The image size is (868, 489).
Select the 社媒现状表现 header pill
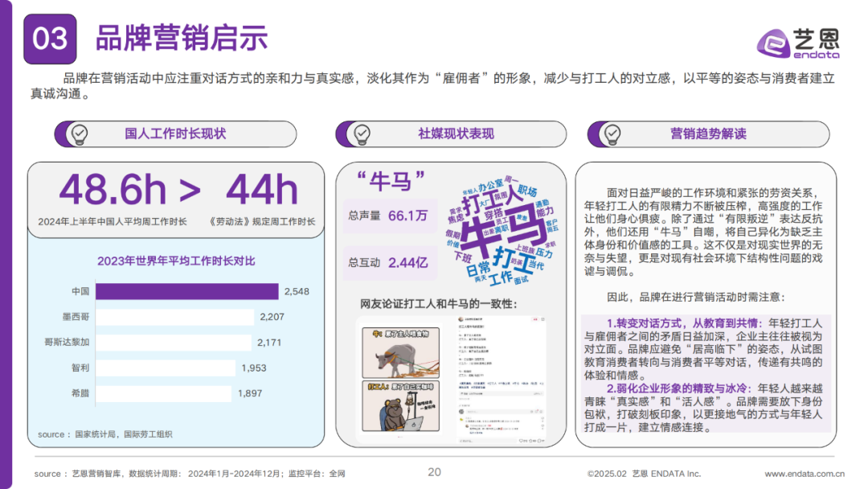[x=451, y=134]
